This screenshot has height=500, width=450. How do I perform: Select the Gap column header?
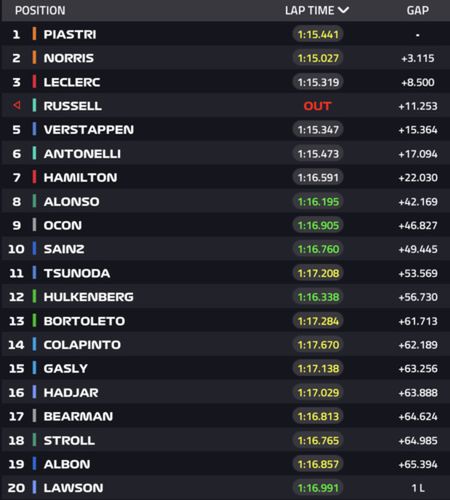(x=417, y=11)
